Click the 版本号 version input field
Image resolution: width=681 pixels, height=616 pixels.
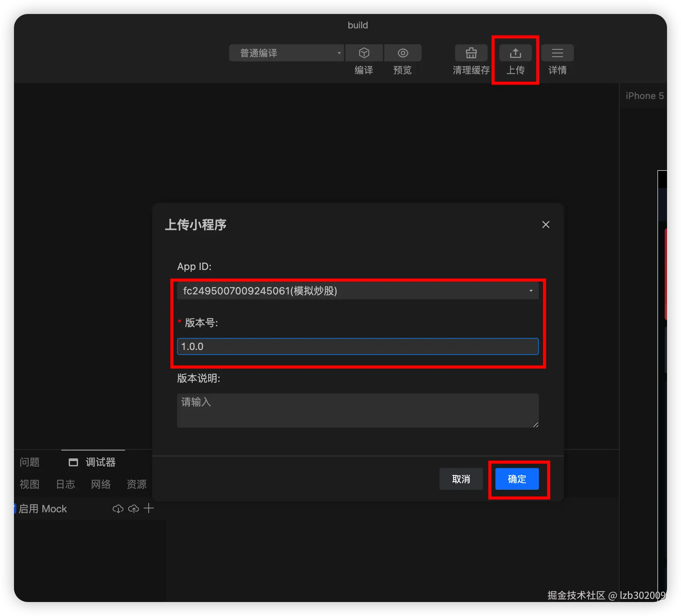pyautogui.click(x=358, y=346)
